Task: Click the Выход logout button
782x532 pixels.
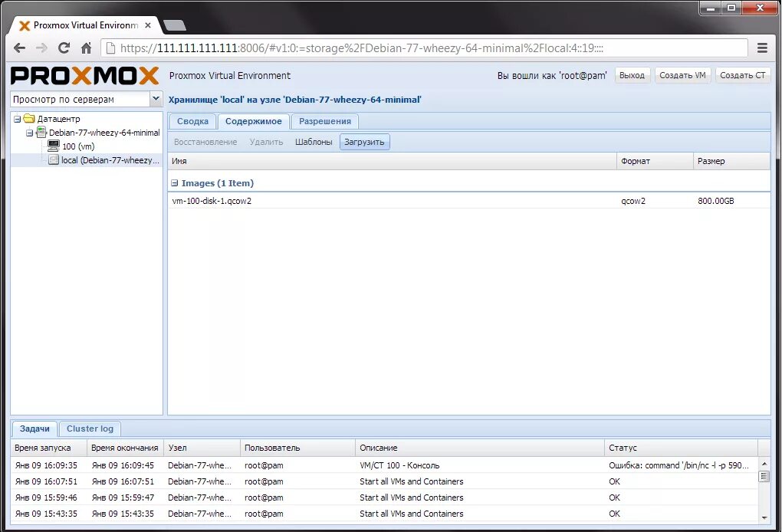Action: coord(632,75)
